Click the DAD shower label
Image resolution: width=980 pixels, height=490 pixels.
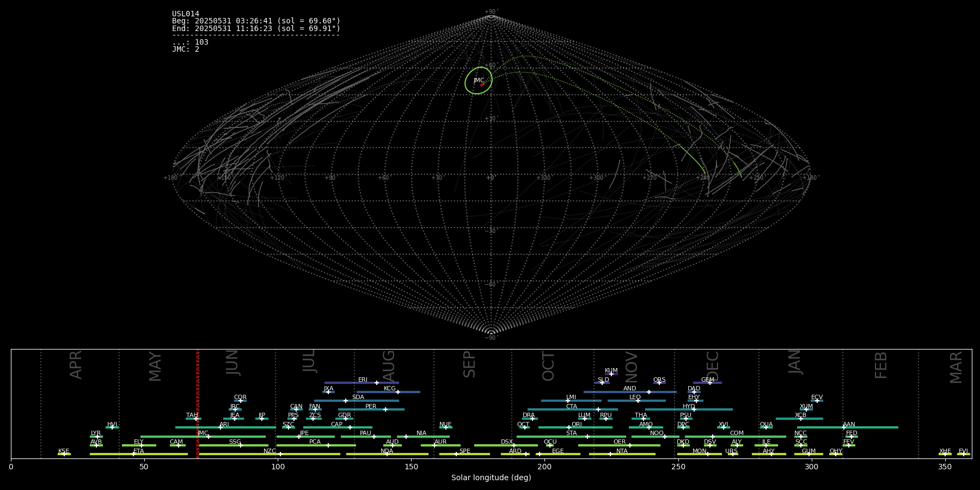694,389
